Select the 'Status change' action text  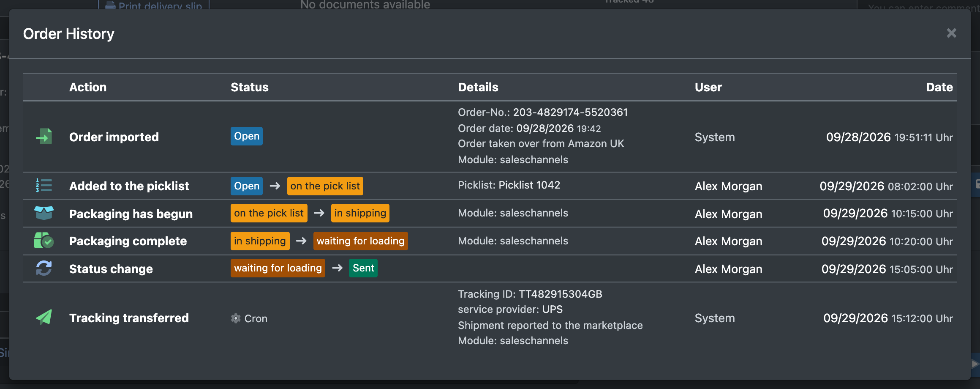(111, 269)
